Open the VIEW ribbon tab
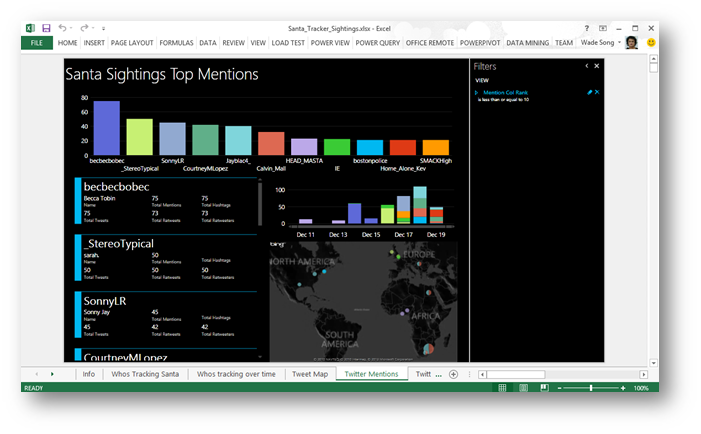Screen dimensions: 701x434 (x=258, y=43)
